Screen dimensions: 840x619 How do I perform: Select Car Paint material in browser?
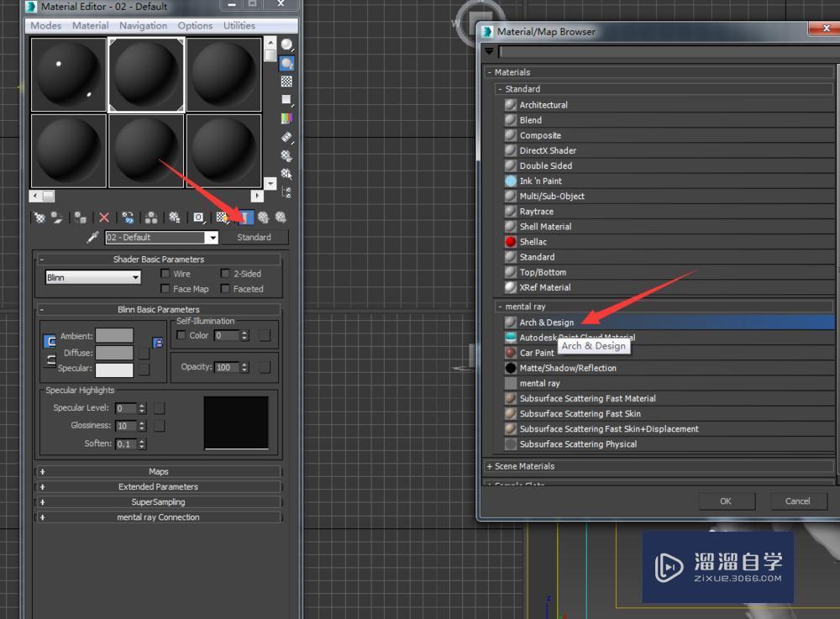coord(669,353)
